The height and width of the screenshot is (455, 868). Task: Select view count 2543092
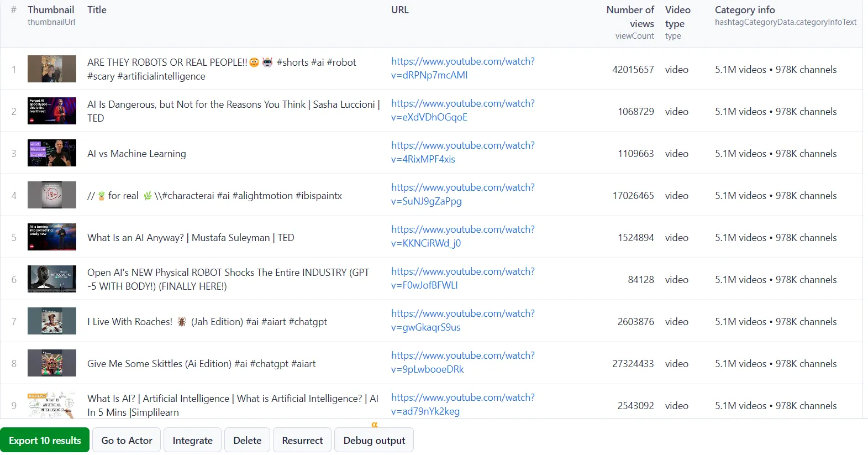pos(635,406)
